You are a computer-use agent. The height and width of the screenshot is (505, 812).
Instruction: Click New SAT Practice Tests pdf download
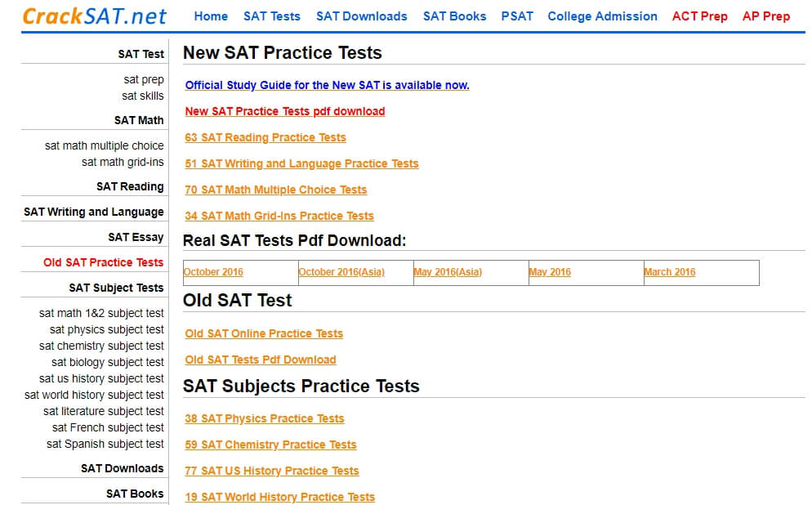tap(285, 111)
